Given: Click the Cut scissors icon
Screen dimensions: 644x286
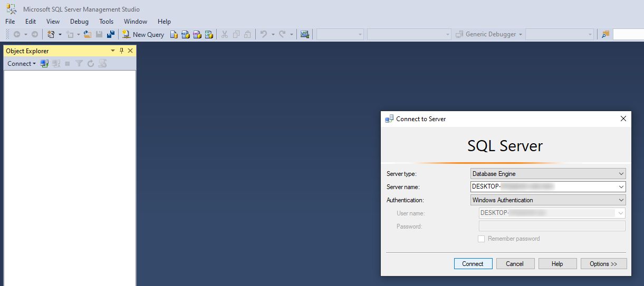Looking at the screenshot, I should point(224,34).
